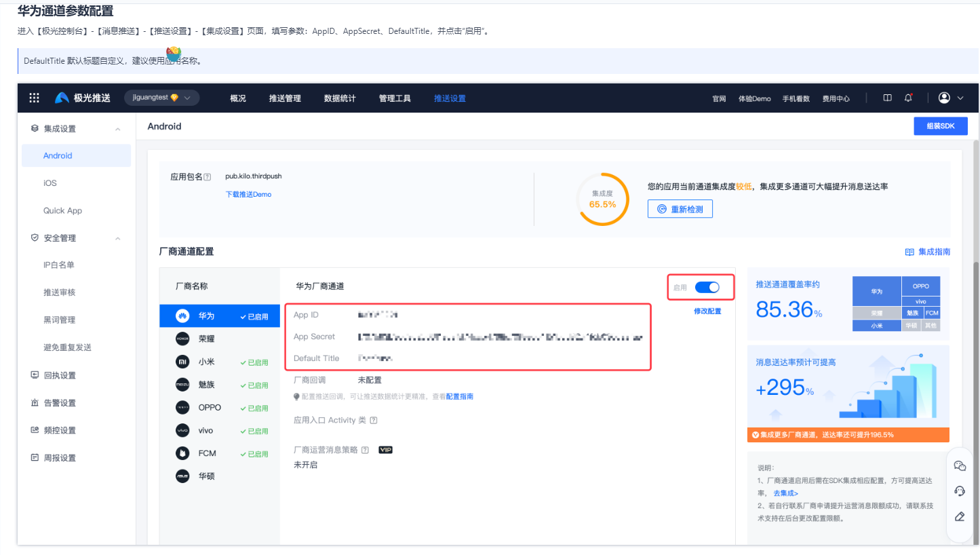Click the pub.kilo.thirdpush package name

[254, 176]
